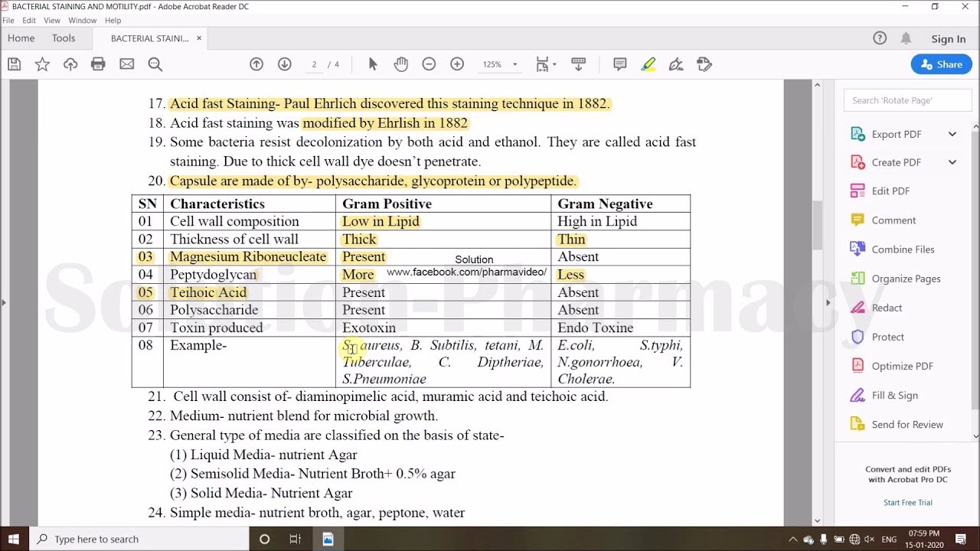Select the arrow selection tool

(x=373, y=64)
